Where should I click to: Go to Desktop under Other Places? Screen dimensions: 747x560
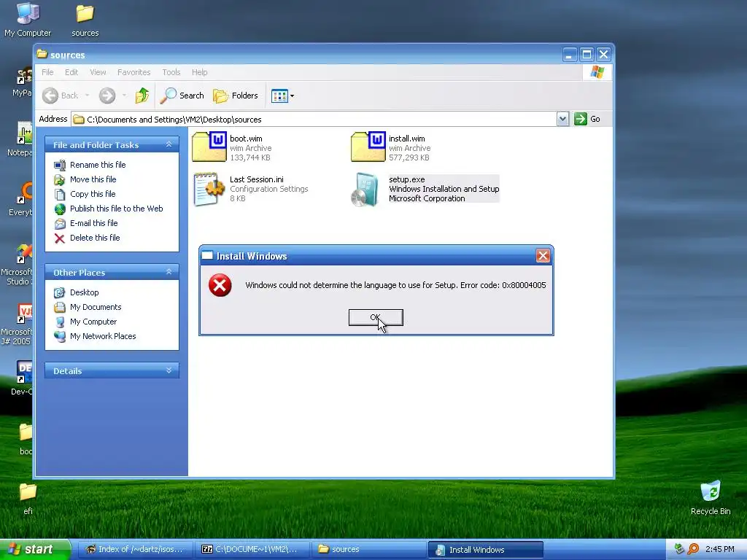point(85,292)
